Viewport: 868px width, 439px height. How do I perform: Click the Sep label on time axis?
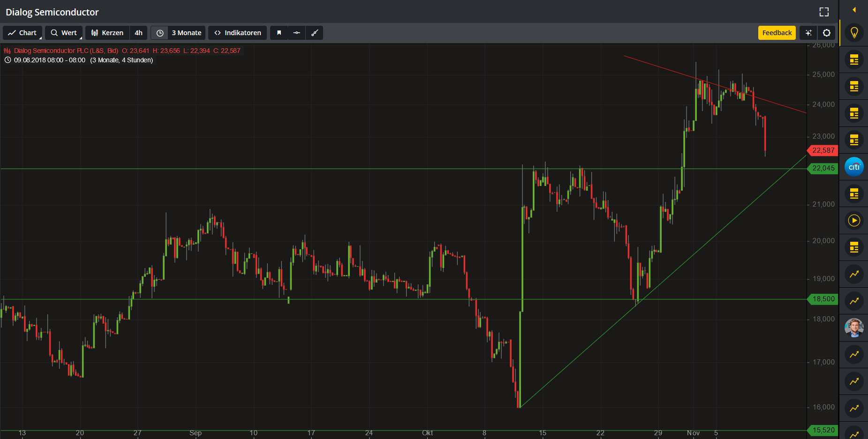click(196, 433)
